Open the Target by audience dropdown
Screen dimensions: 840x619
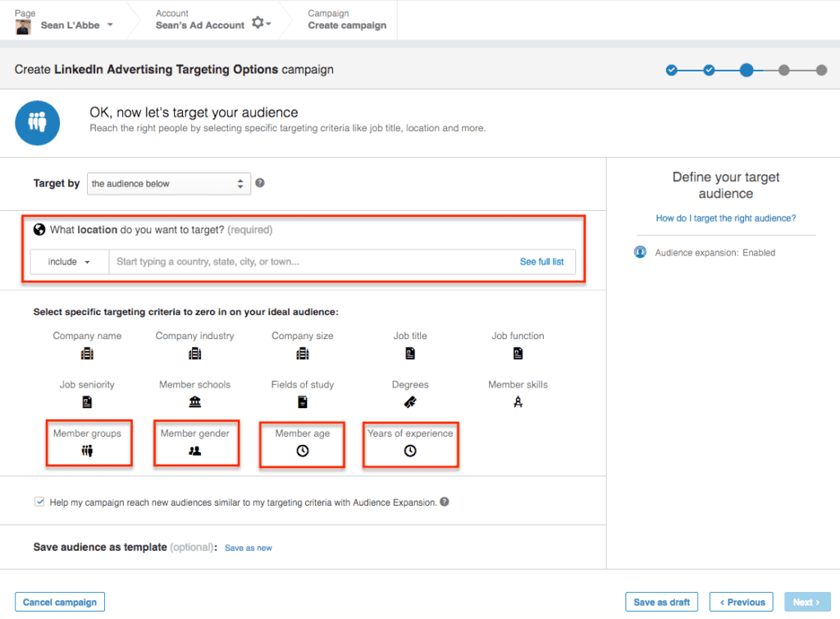[x=168, y=183]
